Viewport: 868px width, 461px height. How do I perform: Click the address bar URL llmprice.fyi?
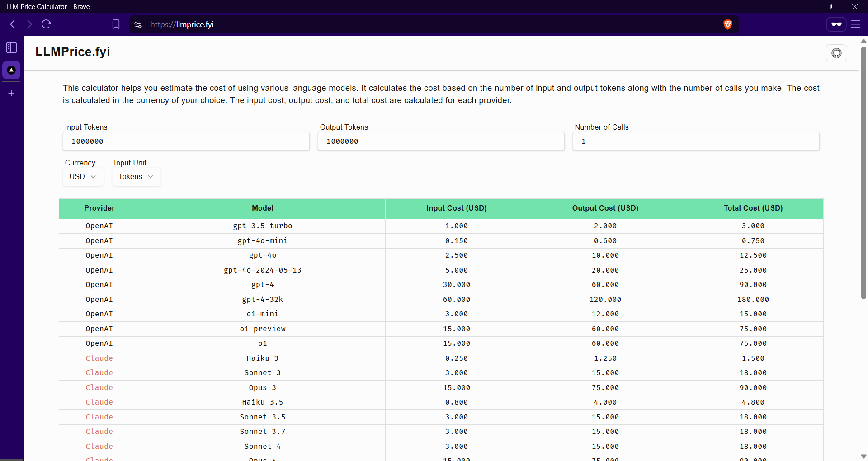pyautogui.click(x=182, y=24)
